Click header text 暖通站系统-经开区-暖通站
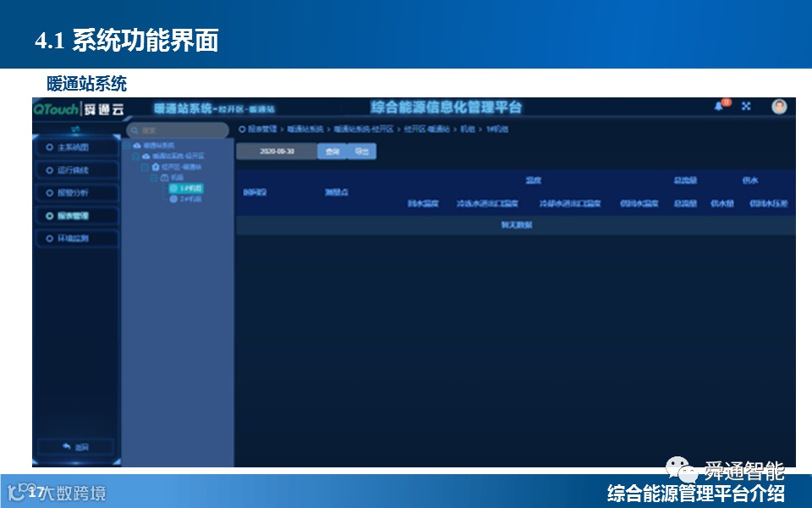 214,109
